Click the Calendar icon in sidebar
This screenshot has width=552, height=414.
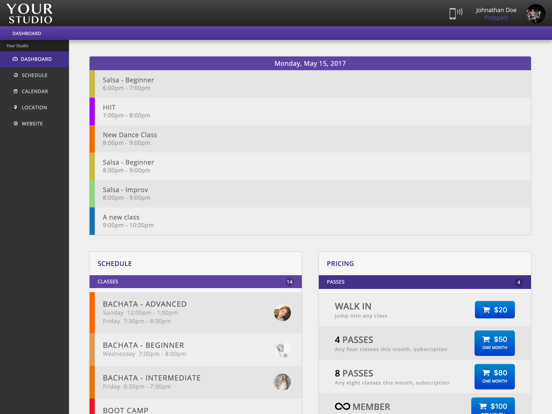[15, 91]
